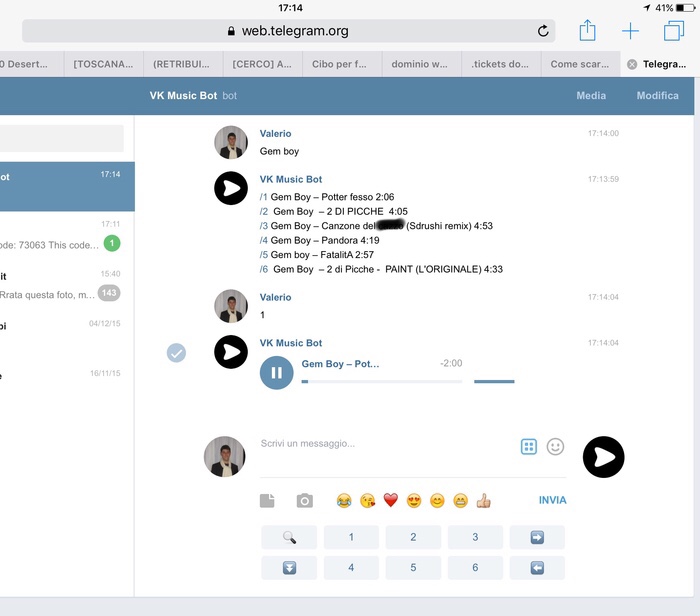Insert the thumbs up emoji

pos(483,501)
